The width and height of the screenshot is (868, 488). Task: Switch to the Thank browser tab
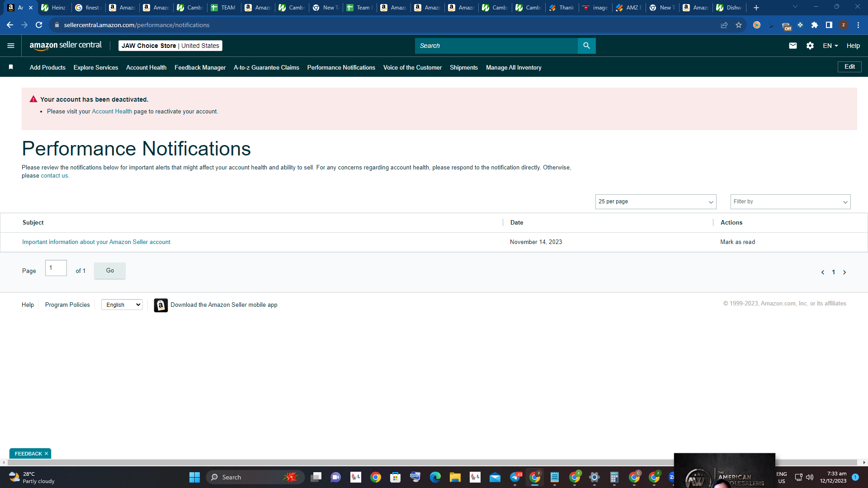click(562, 8)
